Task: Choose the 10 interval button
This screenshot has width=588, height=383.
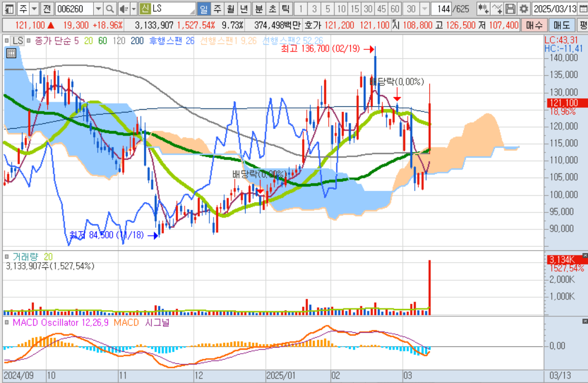Action: (341, 8)
